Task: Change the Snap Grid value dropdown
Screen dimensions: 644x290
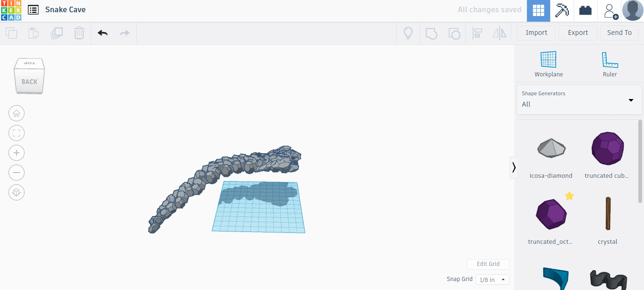Action: (x=492, y=279)
